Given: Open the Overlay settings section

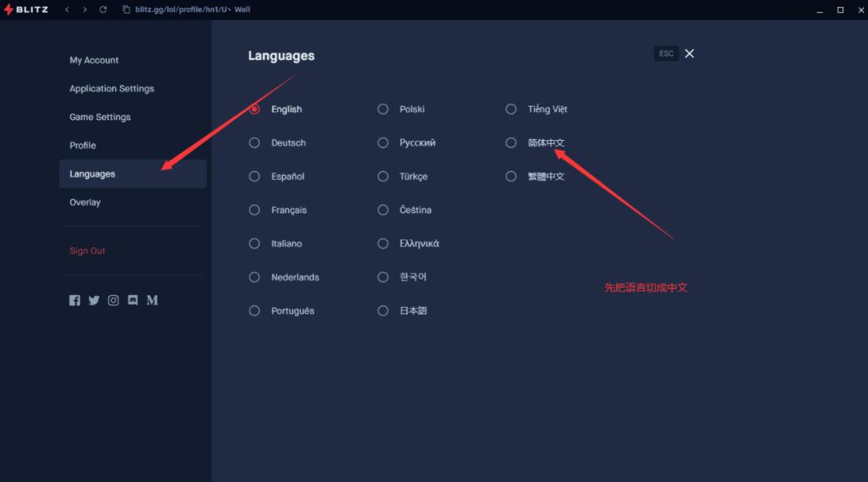Looking at the screenshot, I should [x=85, y=202].
